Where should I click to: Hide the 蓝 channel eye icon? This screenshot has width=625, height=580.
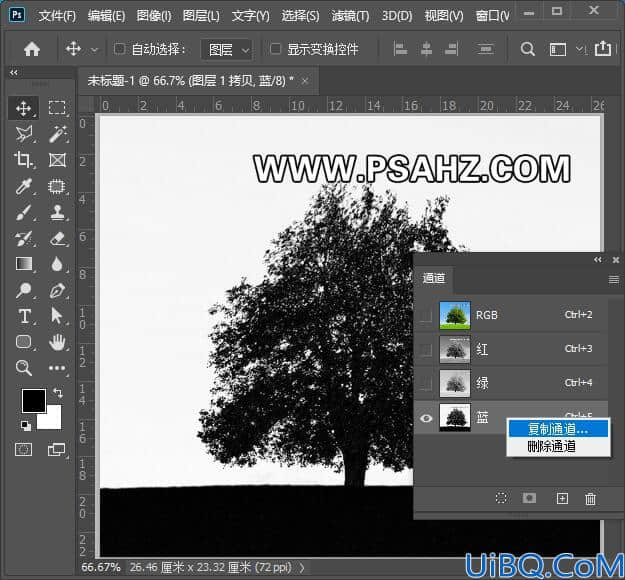pos(426,418)
